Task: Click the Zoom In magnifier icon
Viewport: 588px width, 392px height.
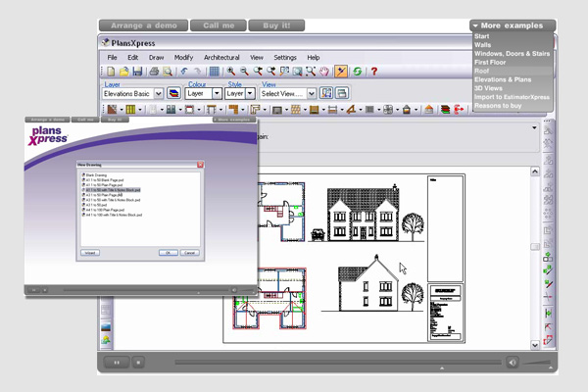Action: point(231,72)
